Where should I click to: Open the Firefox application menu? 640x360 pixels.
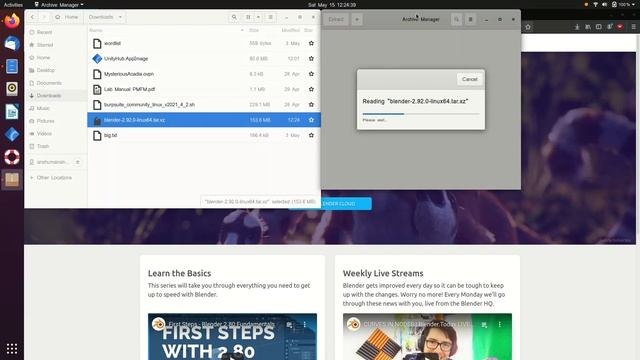point(633,27)
